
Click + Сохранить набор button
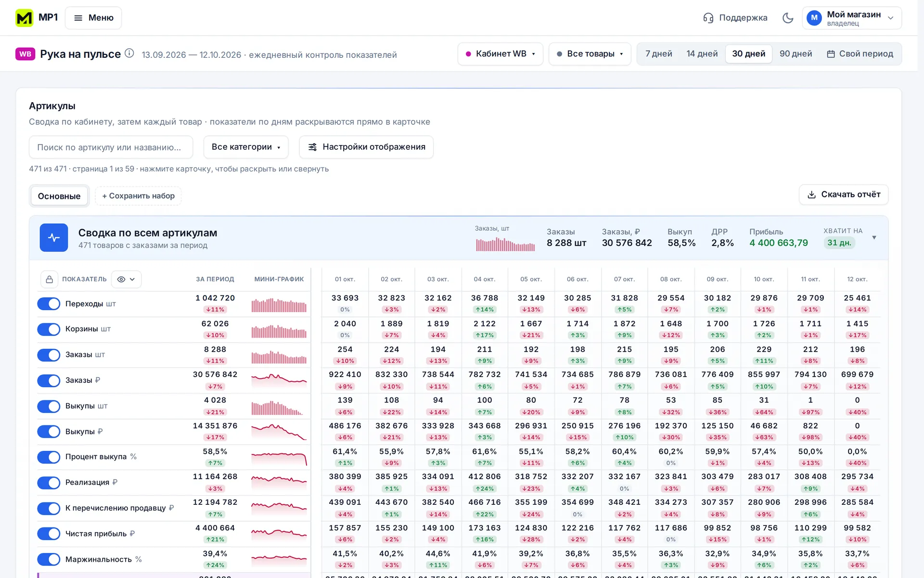138,196
